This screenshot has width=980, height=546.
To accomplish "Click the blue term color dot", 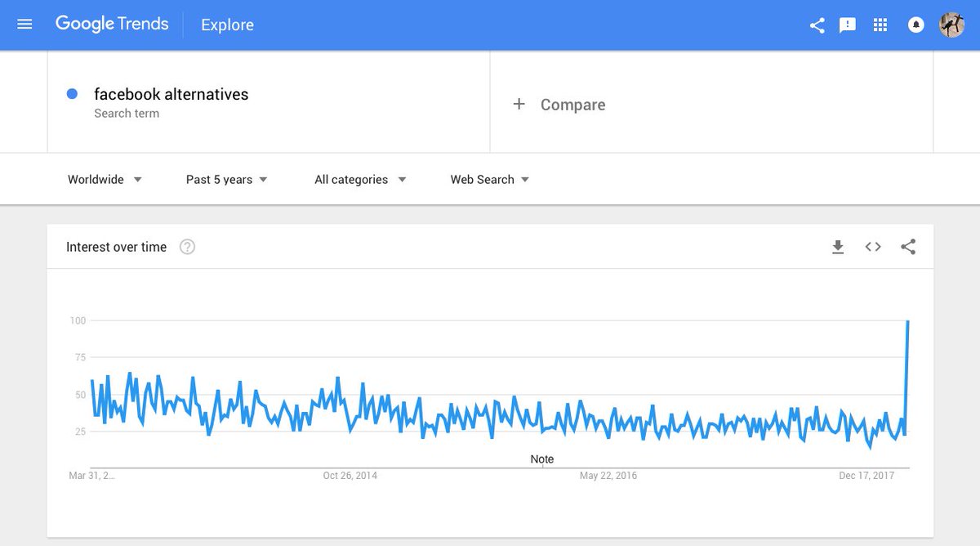I will pos(72,94).
